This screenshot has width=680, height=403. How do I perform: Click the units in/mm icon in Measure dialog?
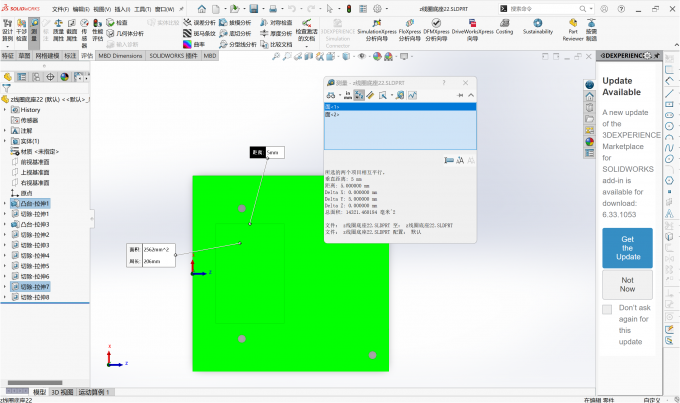coord(348,95)
